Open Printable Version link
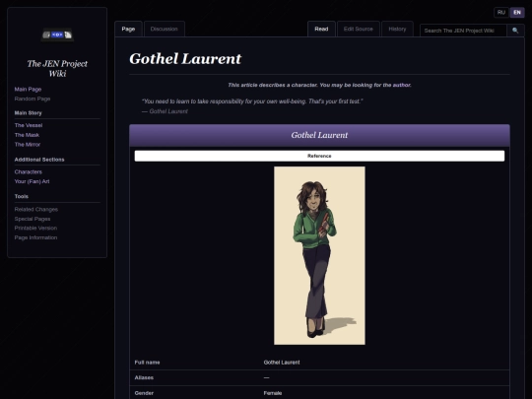This screenshot has width=532, height=399. [x=35, y=228]
